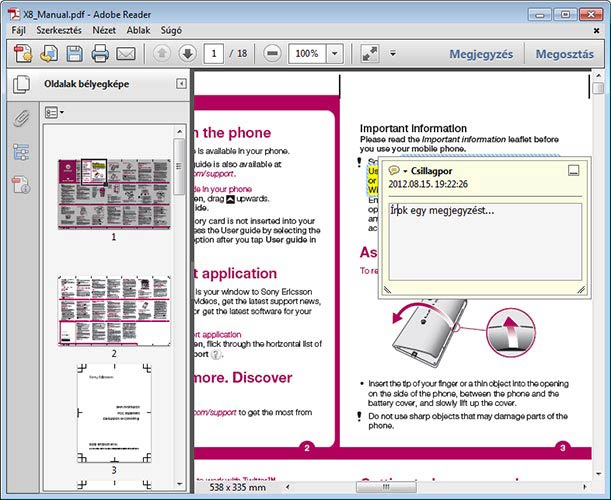Close the document with menu bar X

pos(596,30)
